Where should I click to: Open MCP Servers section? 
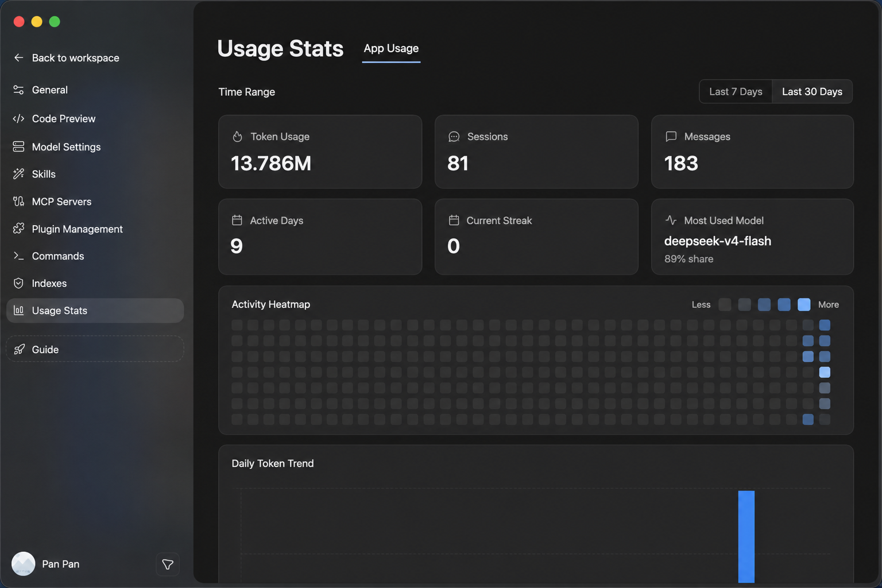95,202
